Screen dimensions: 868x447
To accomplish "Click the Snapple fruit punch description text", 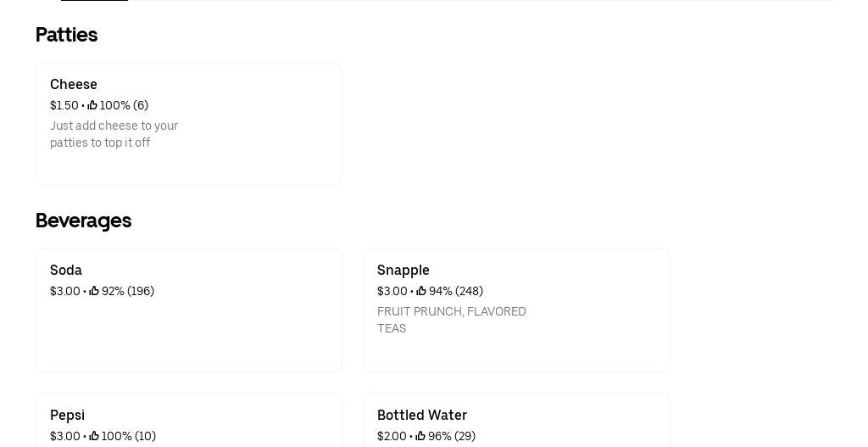I will click(452, 320).
